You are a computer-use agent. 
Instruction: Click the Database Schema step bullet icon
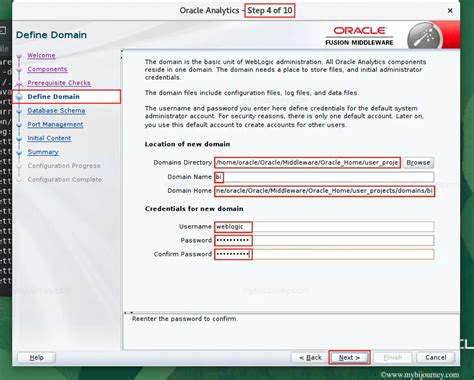click(x=19, y=111)
